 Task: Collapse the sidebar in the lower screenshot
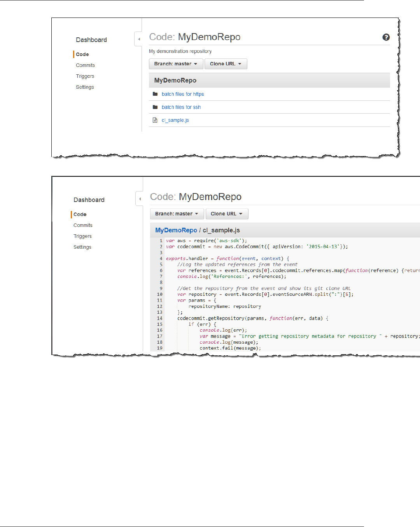click(x=140, y=199)
